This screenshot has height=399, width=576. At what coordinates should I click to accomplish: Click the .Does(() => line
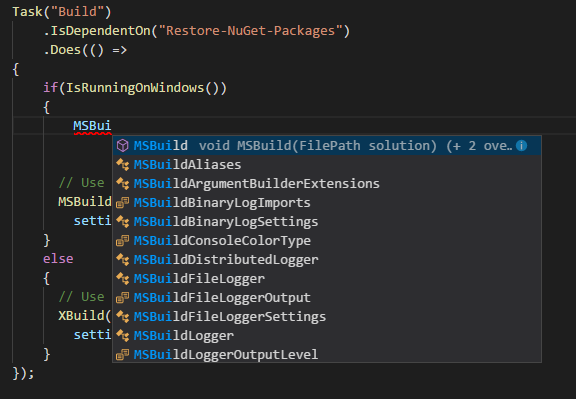[x=85, y=50]
